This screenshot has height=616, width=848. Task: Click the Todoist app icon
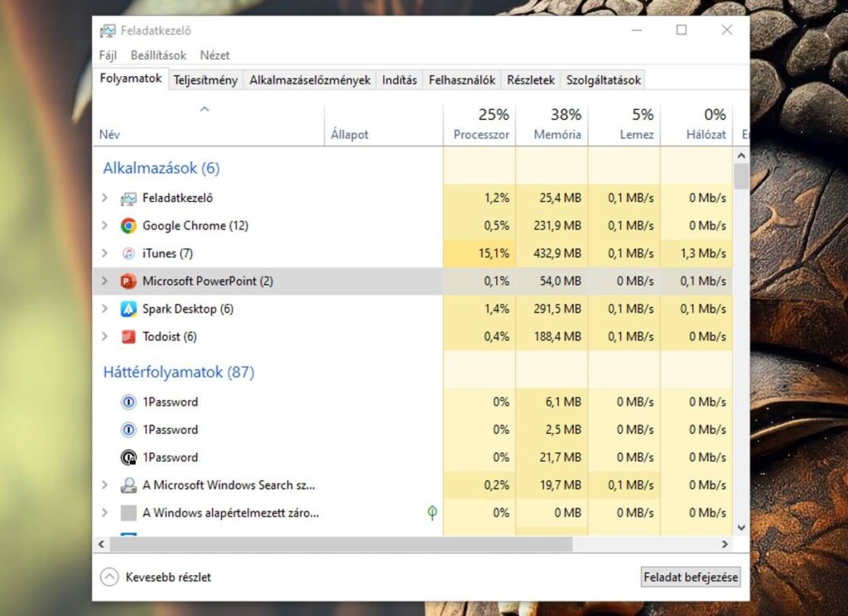tap(128, 337)
